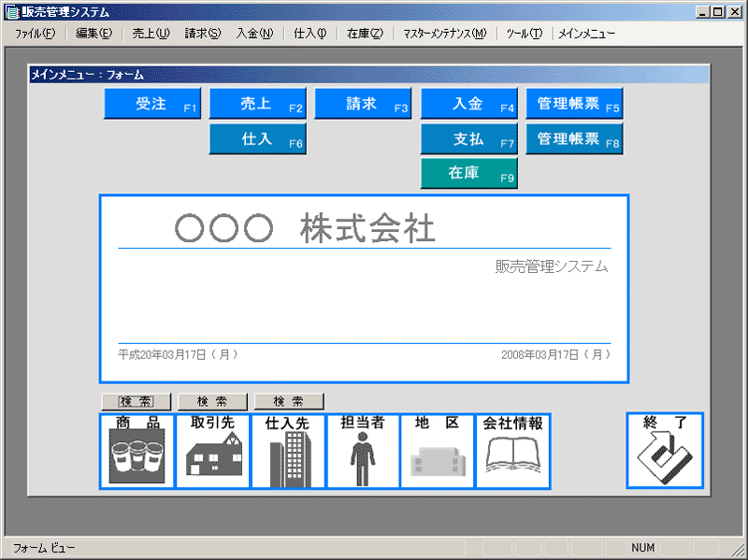
Task: Expand the 編集(E) menu in the menu bar
Action: pos(93,34)
